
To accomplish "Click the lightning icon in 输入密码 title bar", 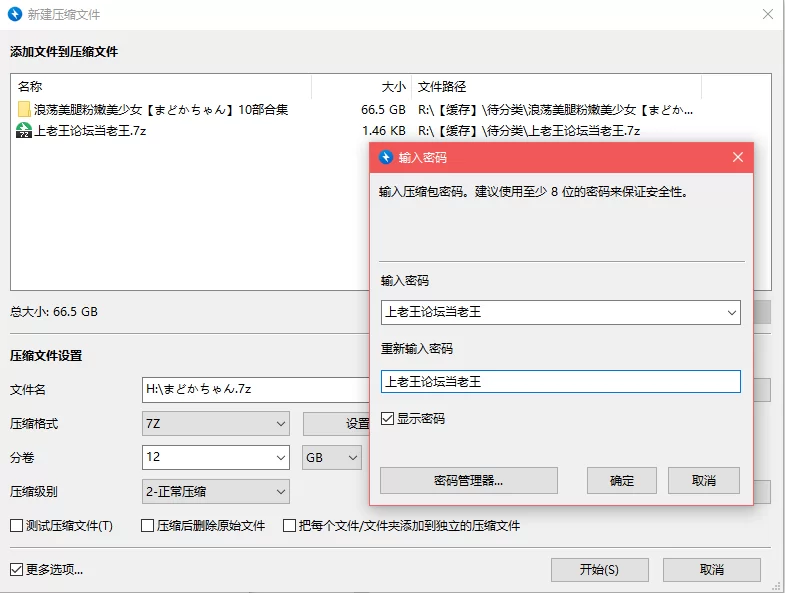I will [385, 157].
